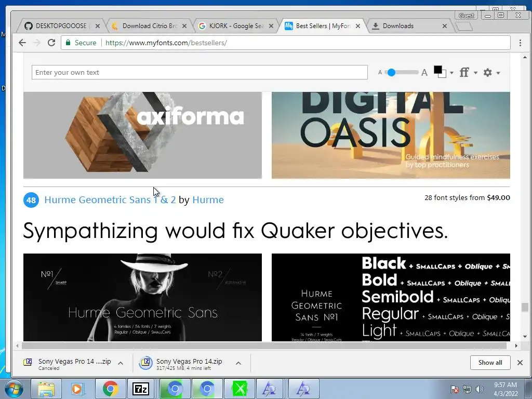Expand the gear settings dropdown arrow
Image resolution: width=532 pixels, height=399 pixels.
coord(498,73)
